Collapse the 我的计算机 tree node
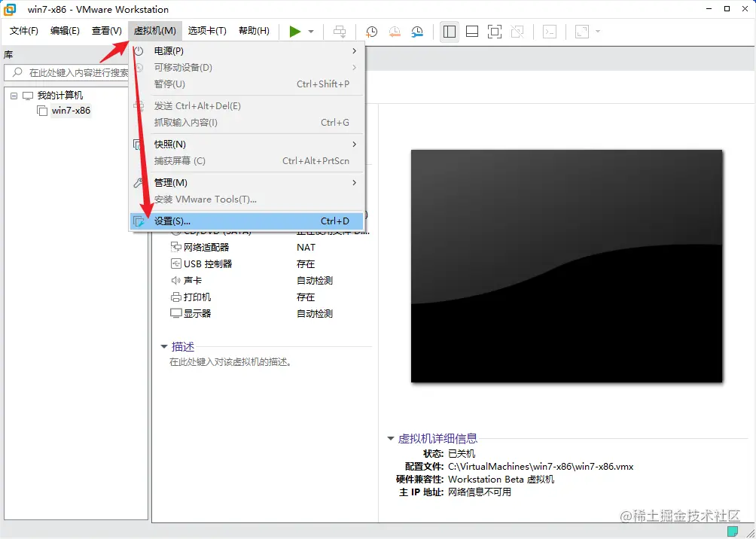The image size is (756, 539). 14,96
